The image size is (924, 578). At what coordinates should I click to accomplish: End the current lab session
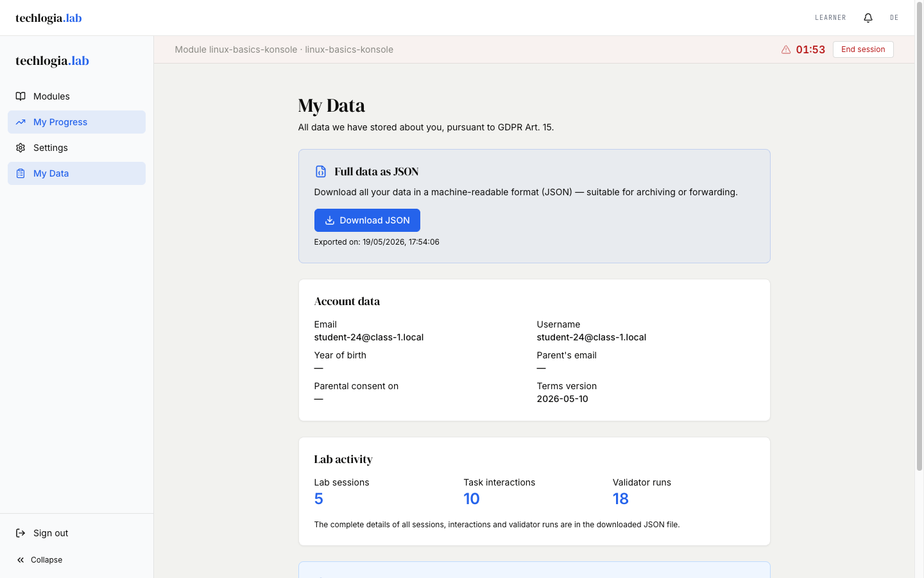863,49
